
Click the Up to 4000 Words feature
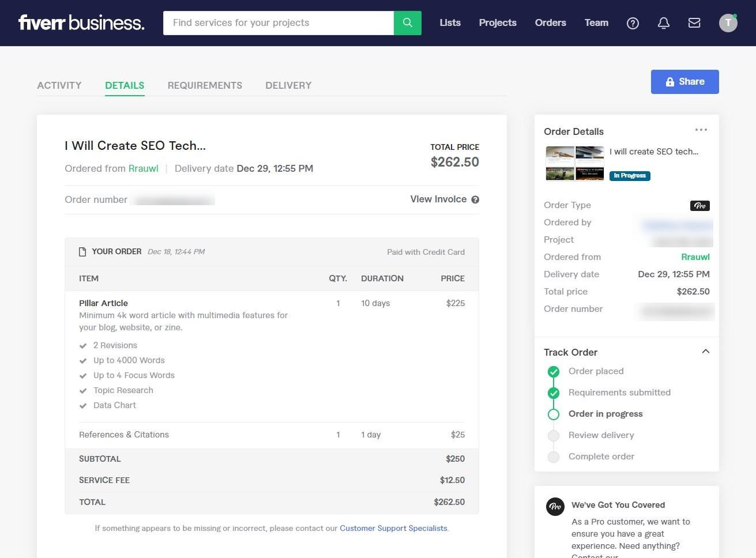tap(129, 360)
